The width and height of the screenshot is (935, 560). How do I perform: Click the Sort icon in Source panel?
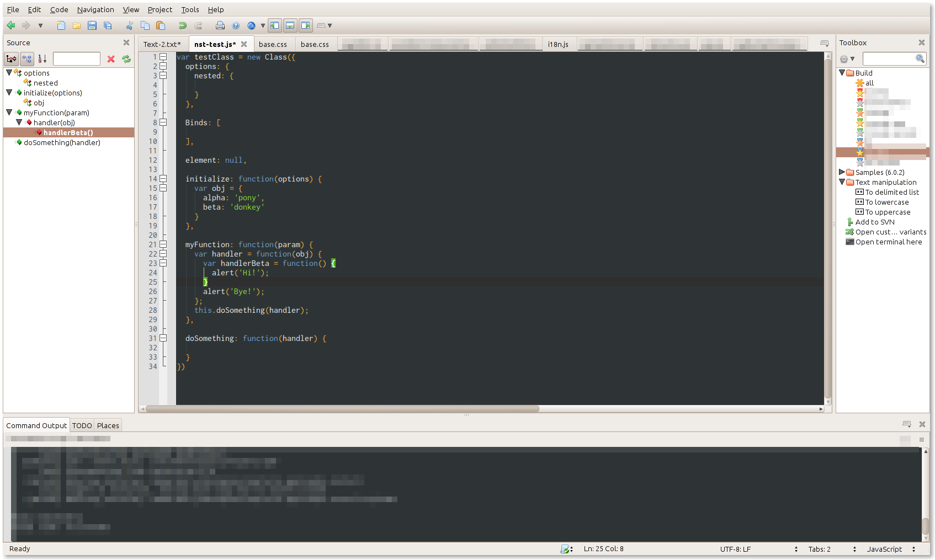[x=42, y=59]
